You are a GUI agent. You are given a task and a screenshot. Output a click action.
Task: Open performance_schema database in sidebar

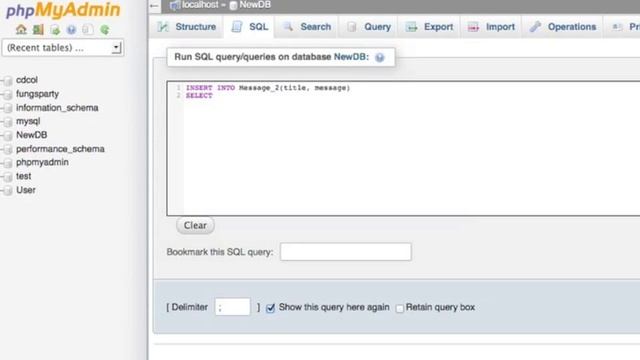click(60, 149)
